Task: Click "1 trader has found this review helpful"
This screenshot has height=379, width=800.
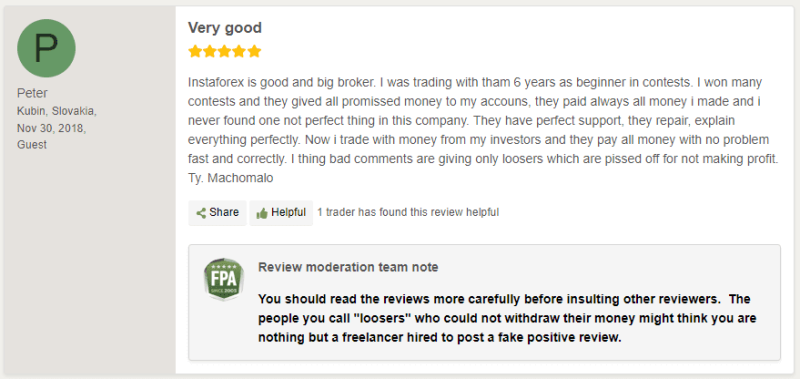Action: (x=408, y=212)
